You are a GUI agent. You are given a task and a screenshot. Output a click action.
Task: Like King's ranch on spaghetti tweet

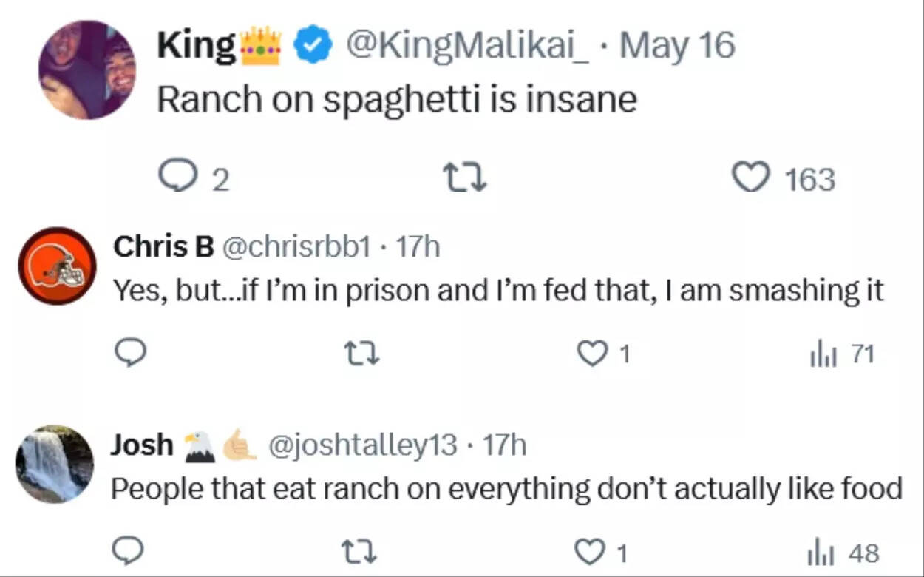point(752,176)
